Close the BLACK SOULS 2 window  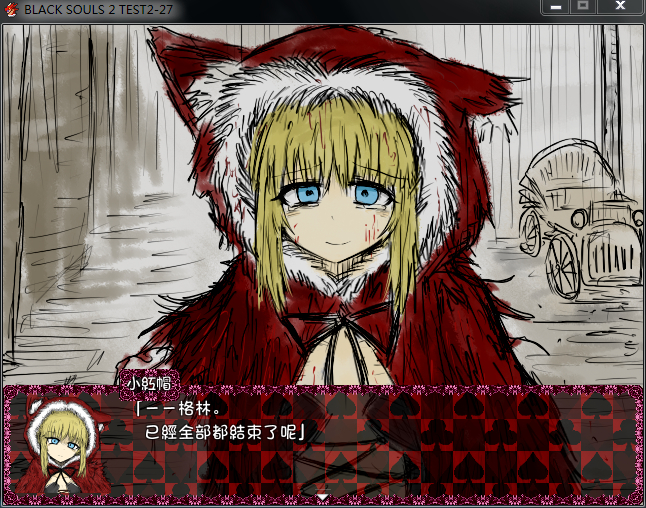tap(620, 6)
